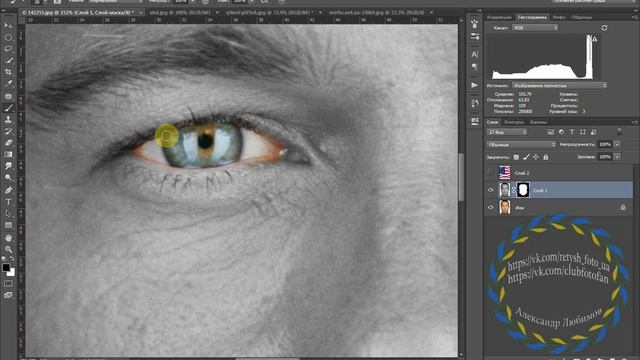The height and width of the screenshot is (360, 640).
Task: Switch to the Коррекция tab
Action: pos(499,18)
